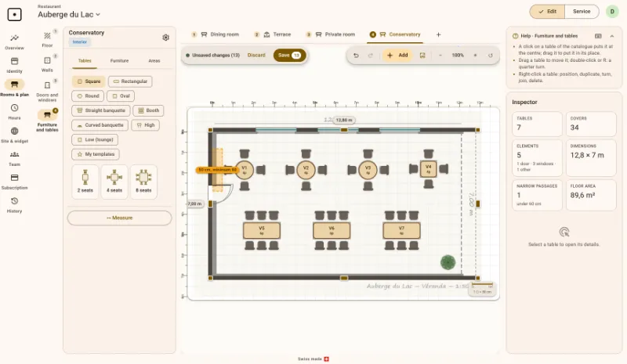Viewport: 627px width, 364px height.
Task: Click the Add button in toolbar
Action: tap(397, 55)
